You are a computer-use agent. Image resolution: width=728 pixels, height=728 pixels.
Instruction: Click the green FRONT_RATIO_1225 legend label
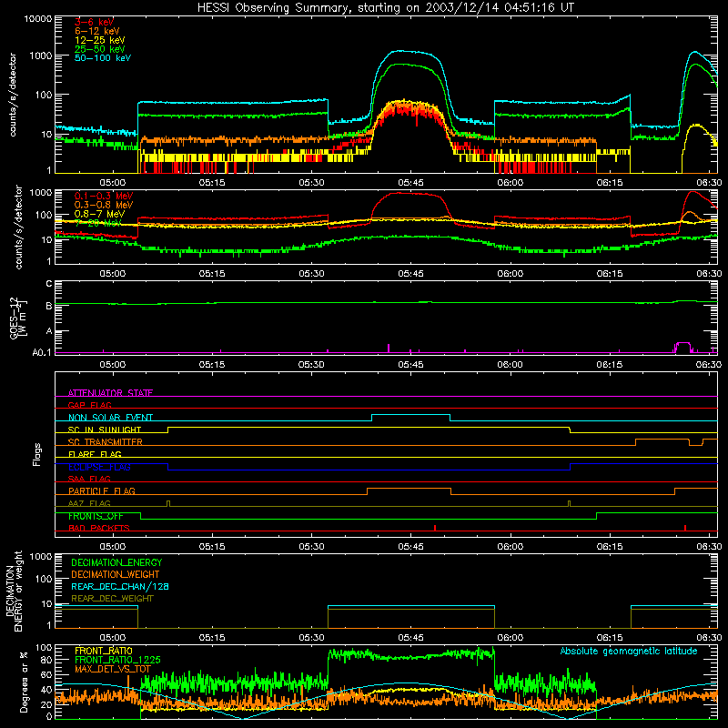coord(117,660)
